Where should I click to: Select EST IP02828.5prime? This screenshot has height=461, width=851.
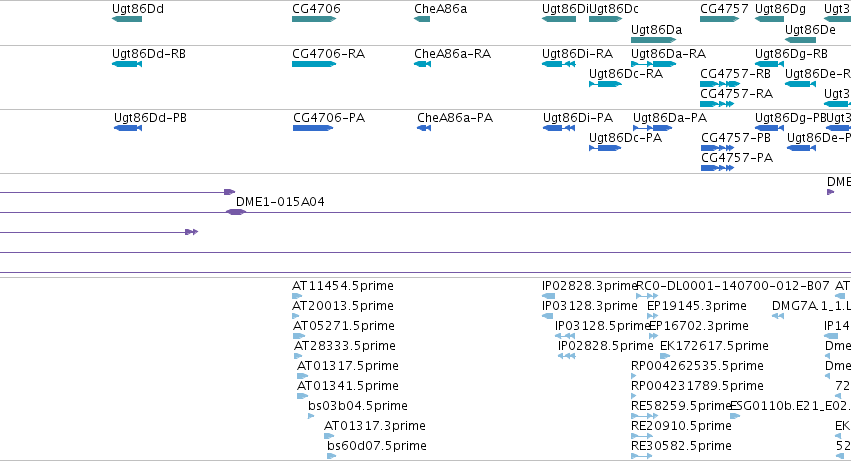pos(567,357)
